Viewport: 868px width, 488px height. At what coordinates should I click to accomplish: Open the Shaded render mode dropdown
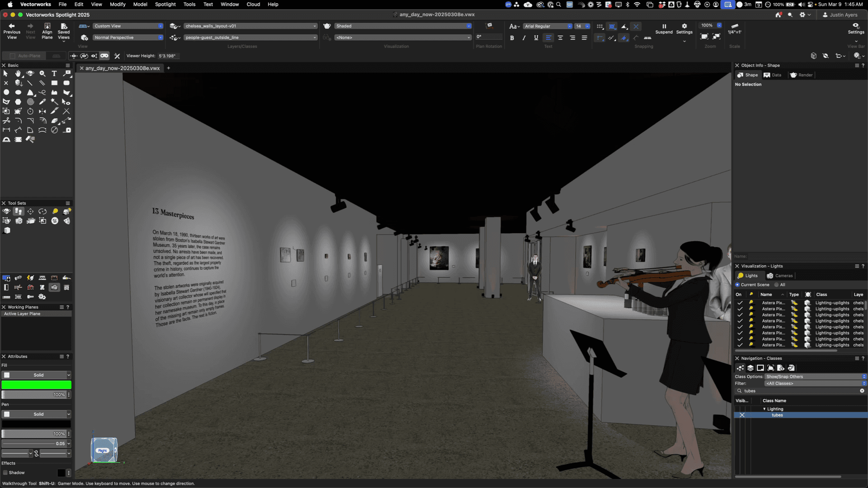403,26
